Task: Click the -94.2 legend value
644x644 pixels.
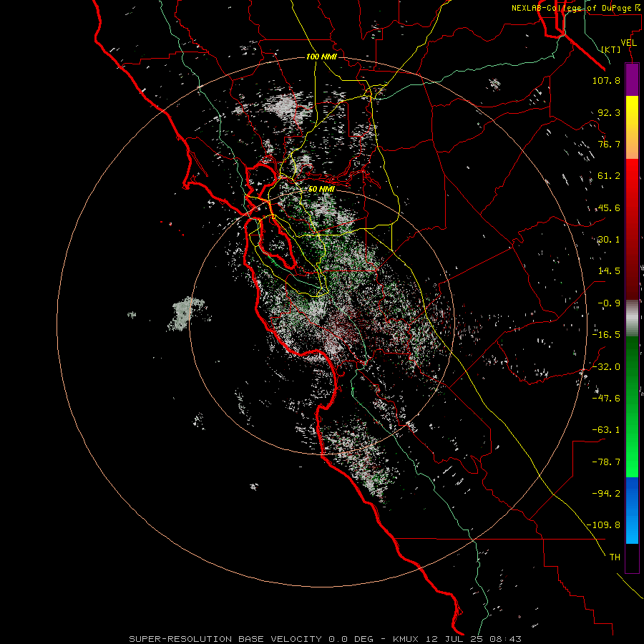Action: (x=606, y=494)
